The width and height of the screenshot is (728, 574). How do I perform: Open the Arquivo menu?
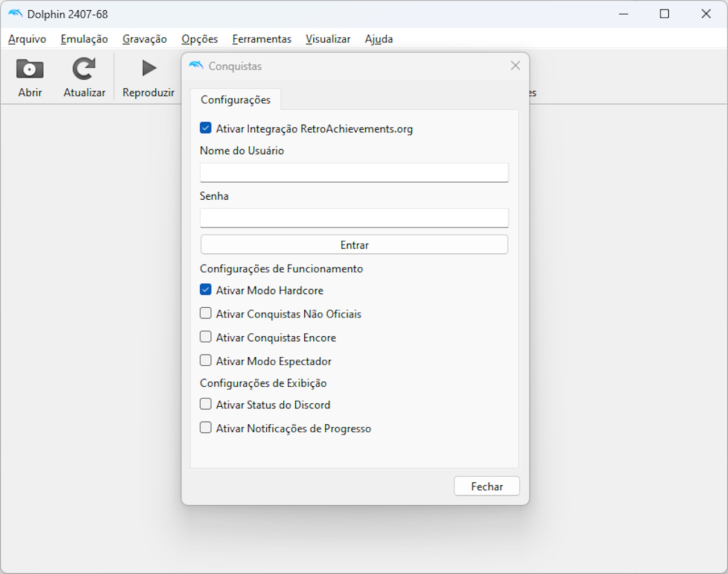tap(27, 39)
